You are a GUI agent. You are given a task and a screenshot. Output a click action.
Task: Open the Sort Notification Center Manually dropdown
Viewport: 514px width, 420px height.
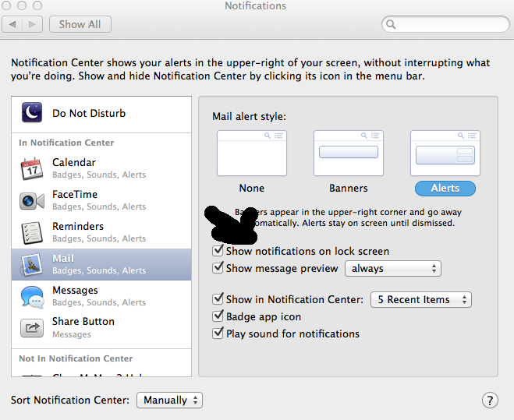click(x=169, y=400)
